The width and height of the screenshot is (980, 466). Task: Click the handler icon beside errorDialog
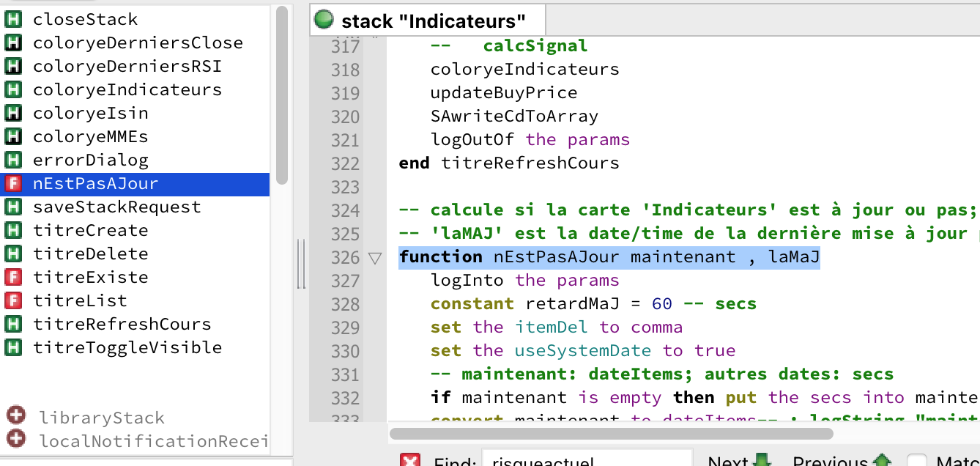click(x=13, y=160)
